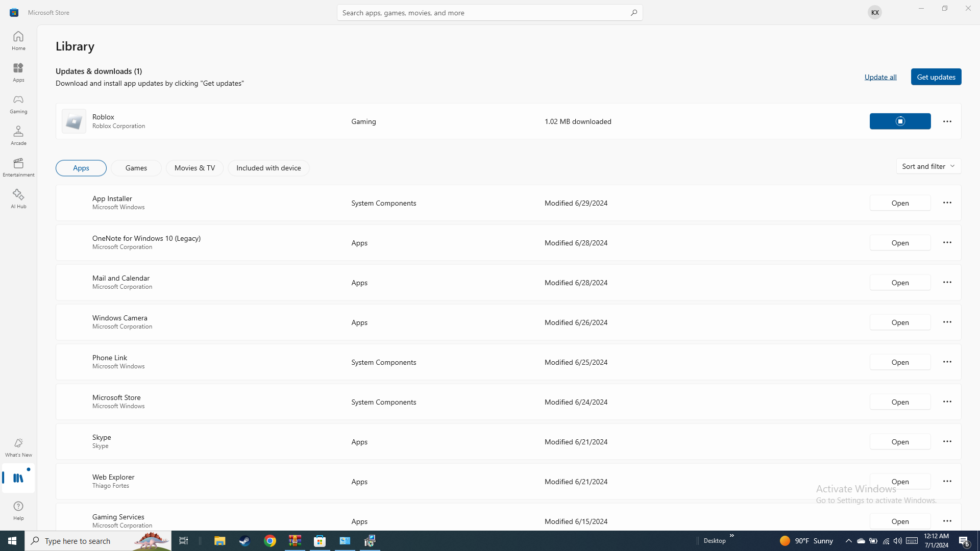Open App Installer
980x551 pixels.
(900, 203)
